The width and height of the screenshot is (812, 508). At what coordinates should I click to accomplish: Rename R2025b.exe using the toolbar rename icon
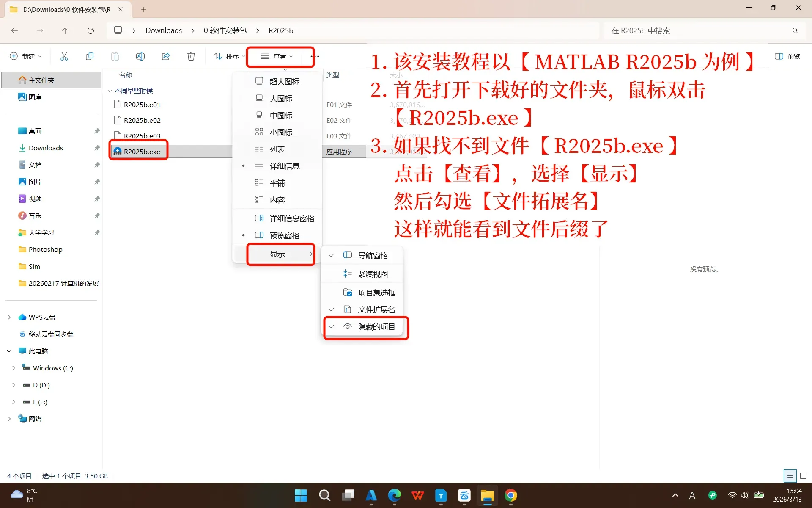pos(140,56)
